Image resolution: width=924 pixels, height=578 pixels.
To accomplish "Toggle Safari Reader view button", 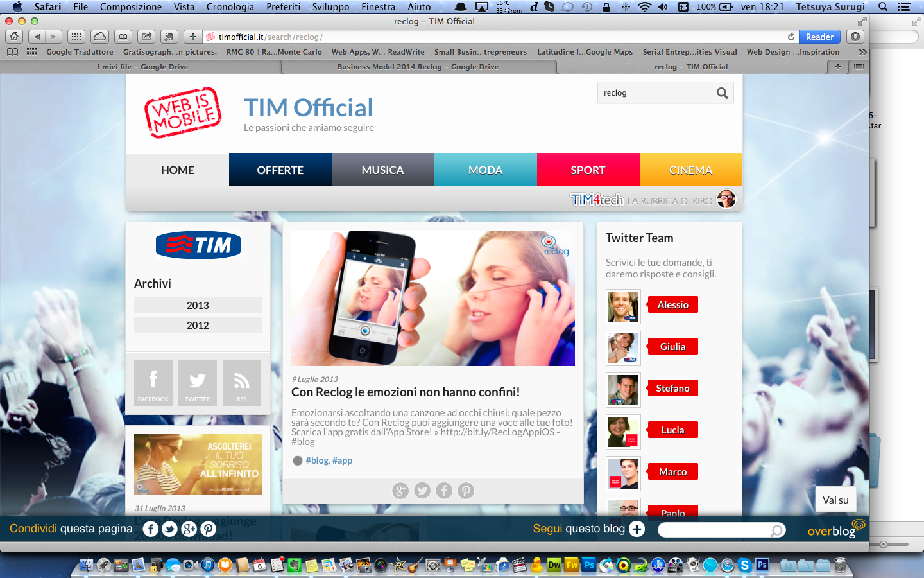I will 819,37.
